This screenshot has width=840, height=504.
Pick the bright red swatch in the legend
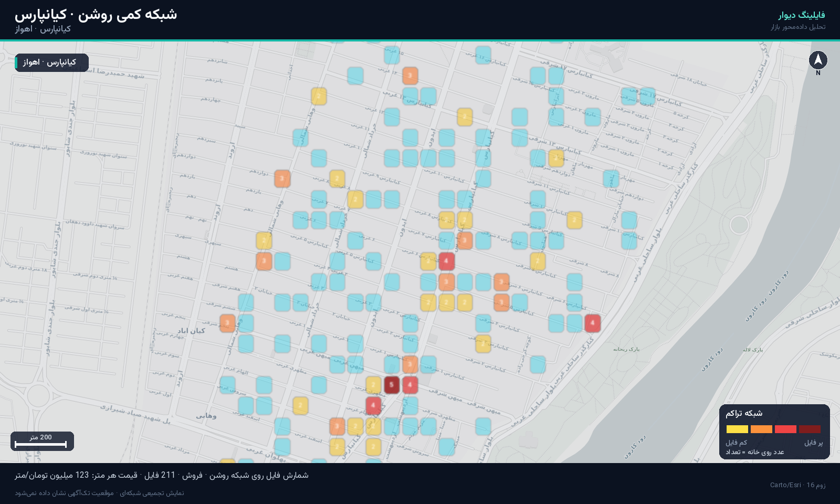click(785, 429)
